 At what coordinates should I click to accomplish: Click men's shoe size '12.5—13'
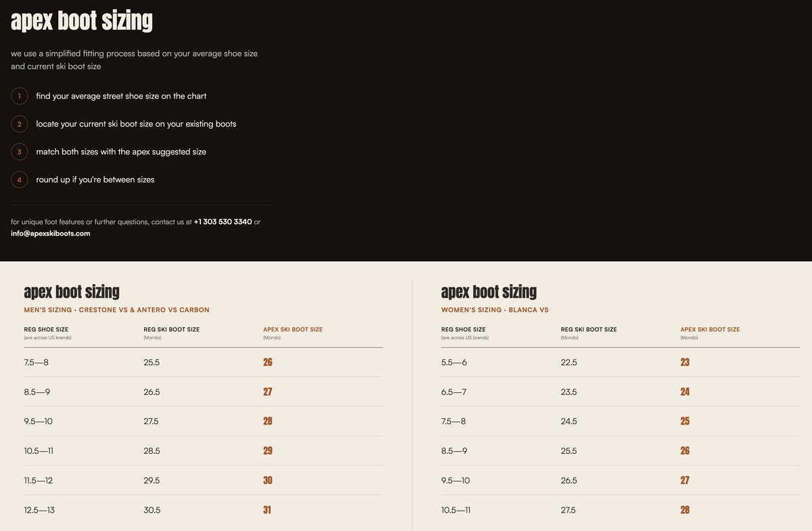click(39, 510)
